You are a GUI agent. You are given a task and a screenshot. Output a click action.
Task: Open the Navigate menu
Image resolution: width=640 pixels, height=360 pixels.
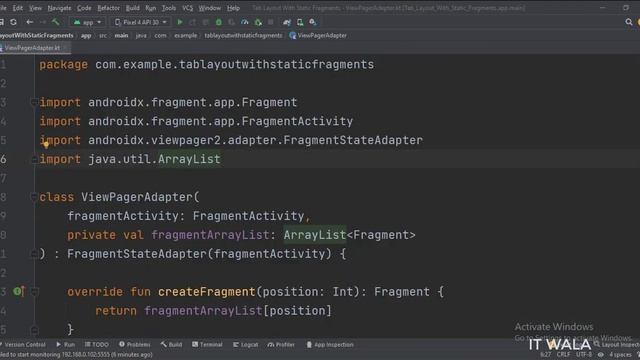59,8
